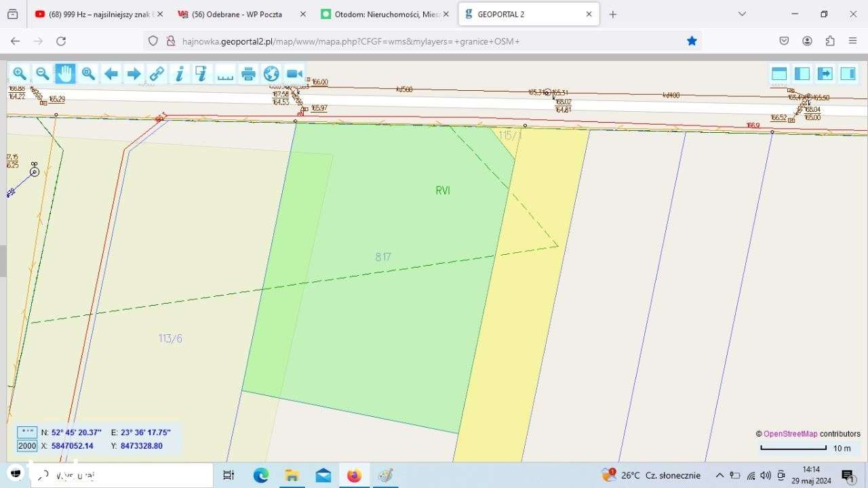The height and width of the screenshot is (488, 868).
Task: Click the chain link map tool
Action: (x=157, y=74)
